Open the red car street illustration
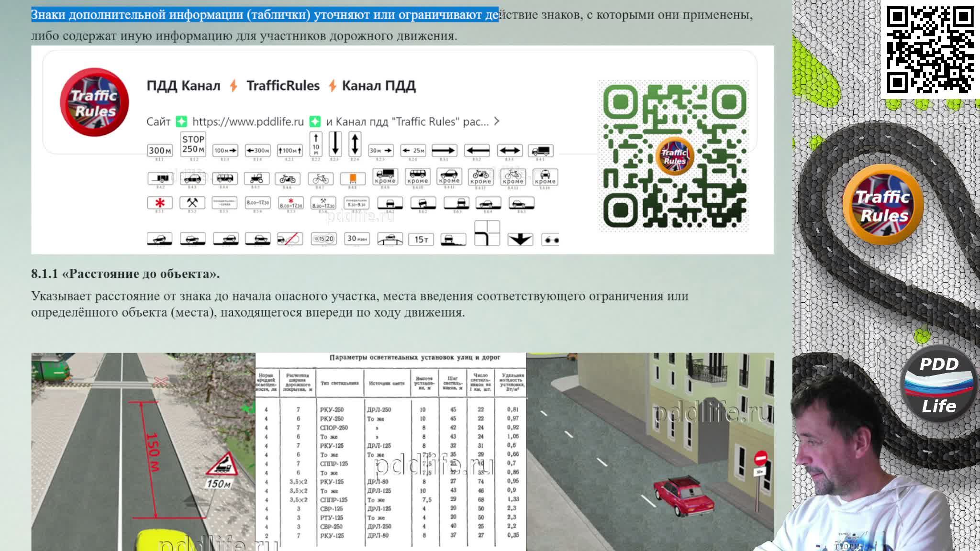Screen dimensions: 980x551 coord(650,452)
